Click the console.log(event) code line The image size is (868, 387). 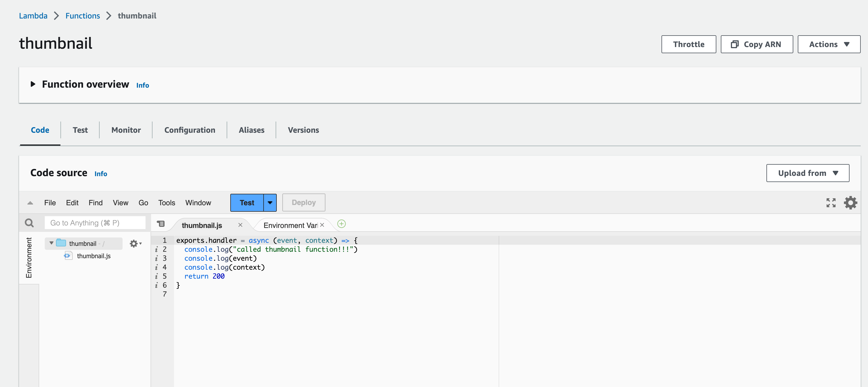(220, 258)
